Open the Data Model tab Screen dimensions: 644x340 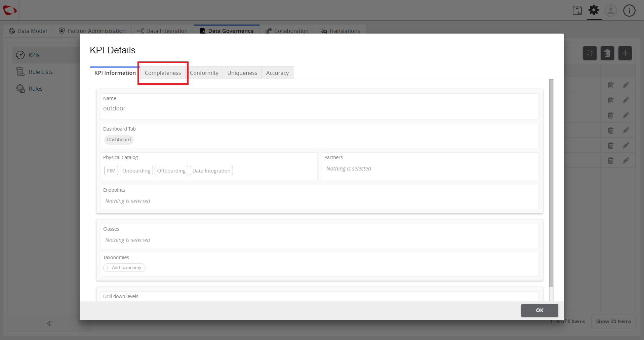28,31
